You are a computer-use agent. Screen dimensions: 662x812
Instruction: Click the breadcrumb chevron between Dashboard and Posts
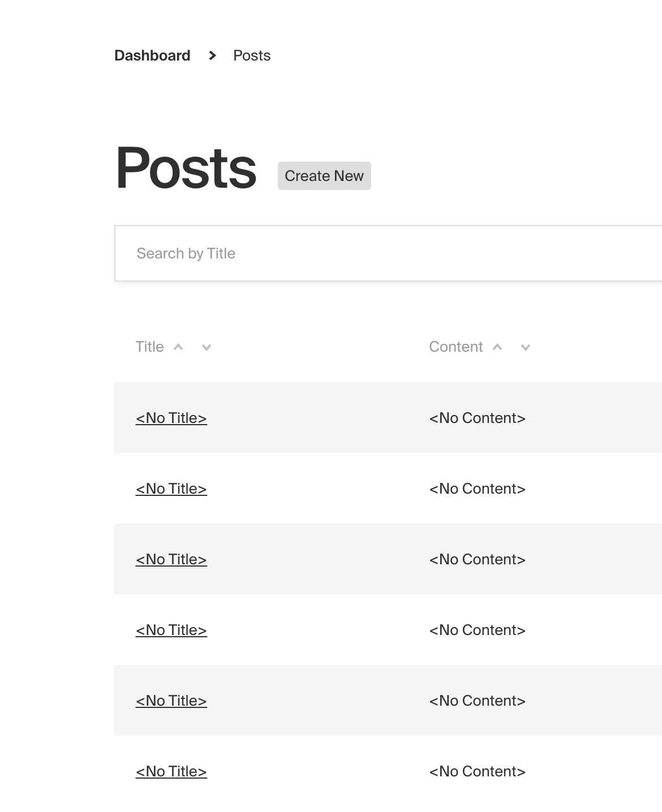212,55
